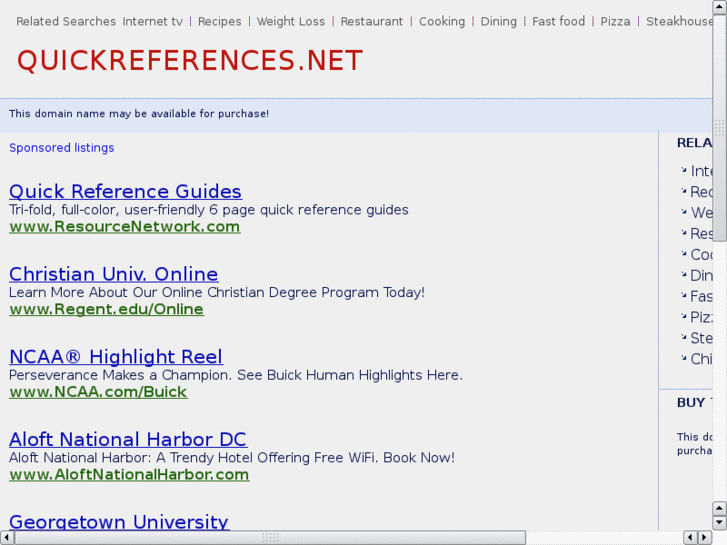Click the vertical scrollbar down arrow at bottom
Image resolution: width=727 pixels, height=545 pixels.
point(720,522)
